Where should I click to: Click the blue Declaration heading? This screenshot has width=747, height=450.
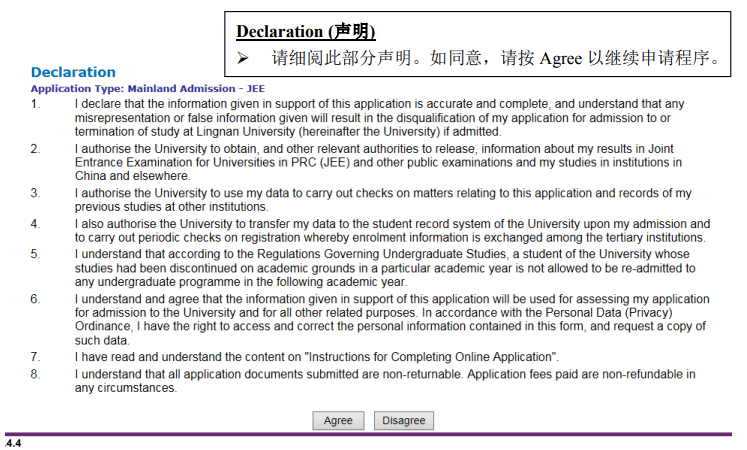click(73, 72)
